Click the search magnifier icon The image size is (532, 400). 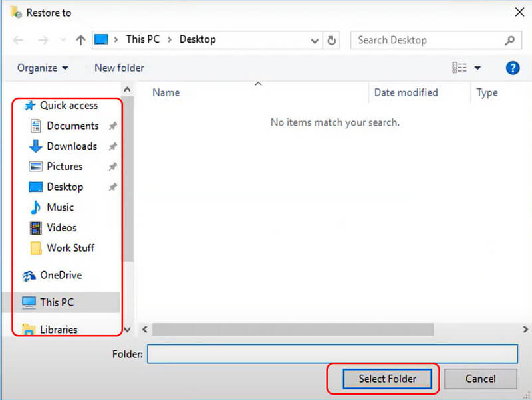pos(509,40)
